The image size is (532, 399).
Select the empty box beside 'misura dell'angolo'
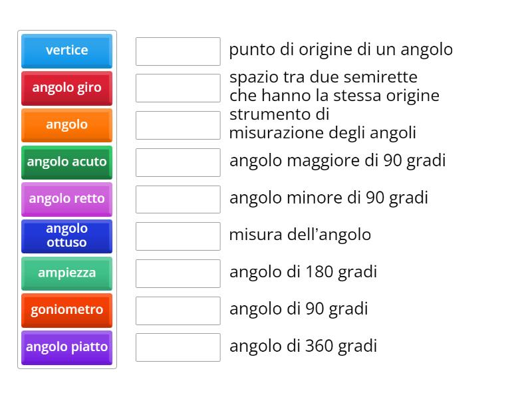click(178, 236)
